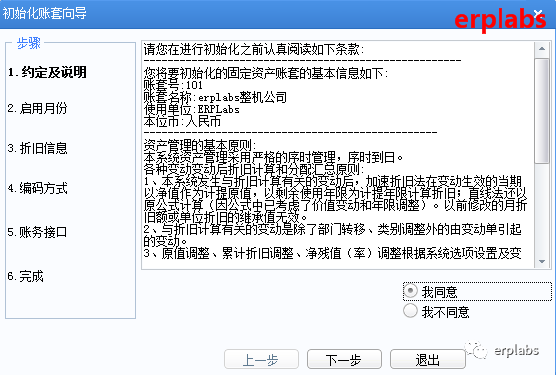Click the 使用单位:ERPLabs line
The width and height of the screenshot is (556, 375).
pyautogui.click(x=191, y=109)
